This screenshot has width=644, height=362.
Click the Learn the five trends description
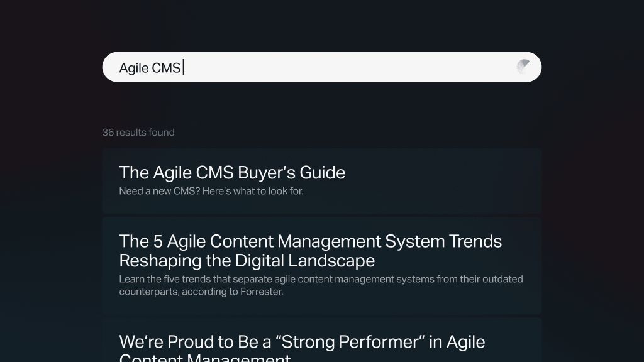click(321, 279)
